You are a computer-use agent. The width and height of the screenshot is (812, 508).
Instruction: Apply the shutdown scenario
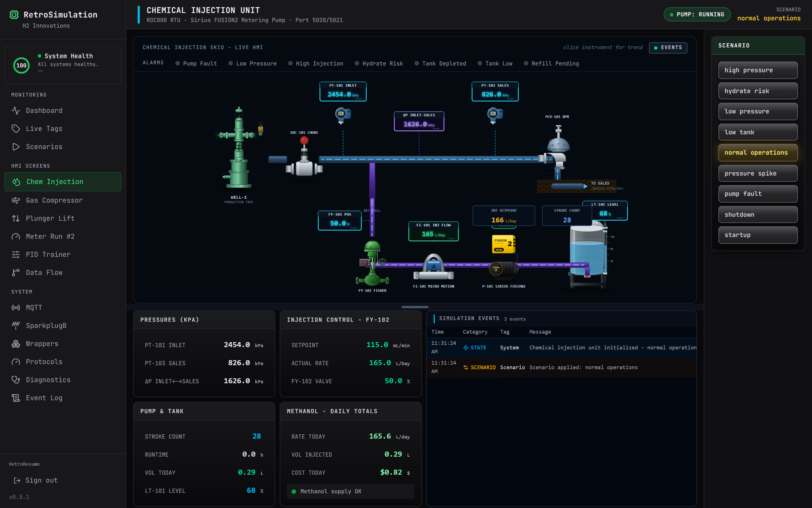[x=758, y=215]
